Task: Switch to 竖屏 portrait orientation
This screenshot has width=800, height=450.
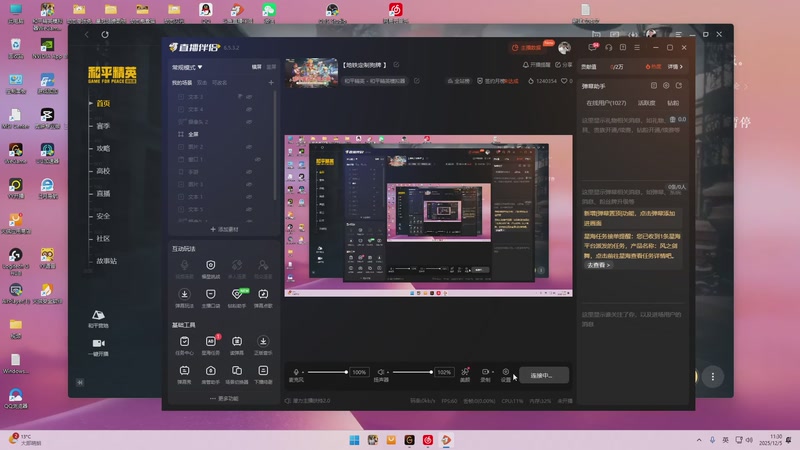Action: pyautogui.click(x=271, y=67)
